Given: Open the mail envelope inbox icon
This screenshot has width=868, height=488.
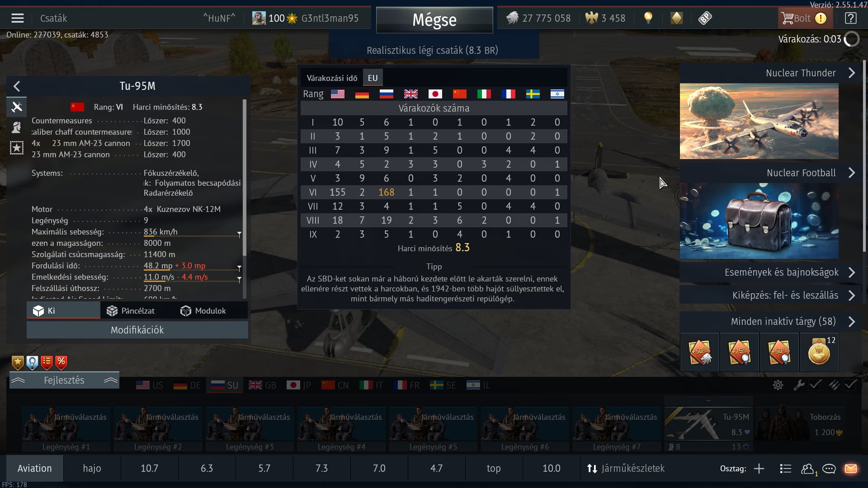Looking at the screenshot, I should (x=850, y=469).
